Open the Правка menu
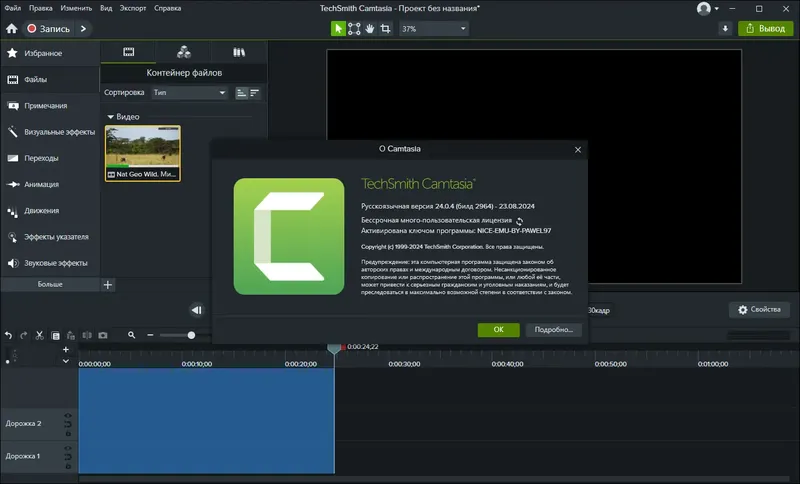Image resolution: width=800 pixels, height=484 pixels. pos(41,8)
